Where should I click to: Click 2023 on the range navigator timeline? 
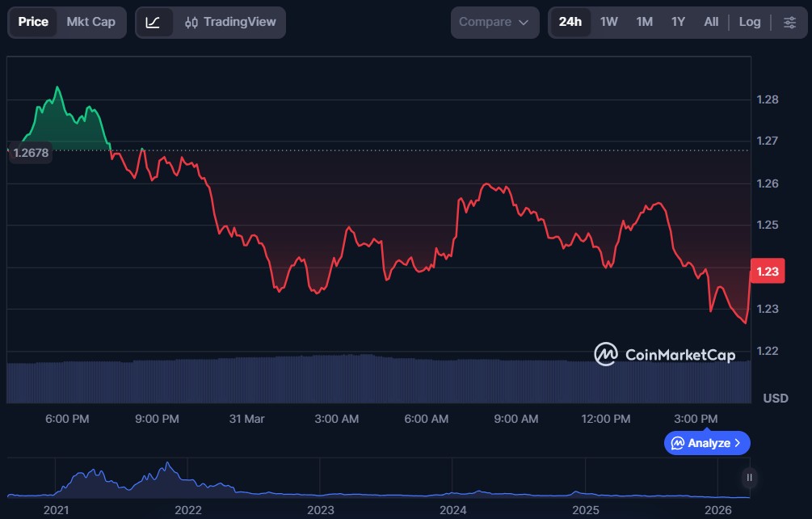click(320, 510)
